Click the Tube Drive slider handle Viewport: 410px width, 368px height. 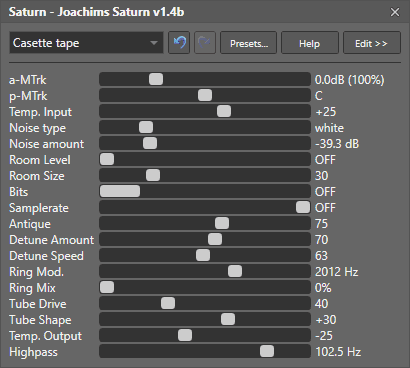click(x=168, y=303)
